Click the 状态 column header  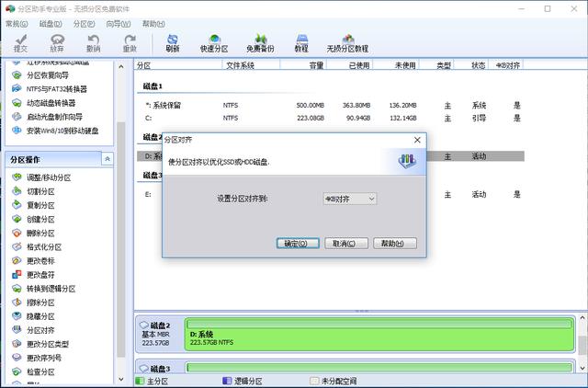[471, 65]
